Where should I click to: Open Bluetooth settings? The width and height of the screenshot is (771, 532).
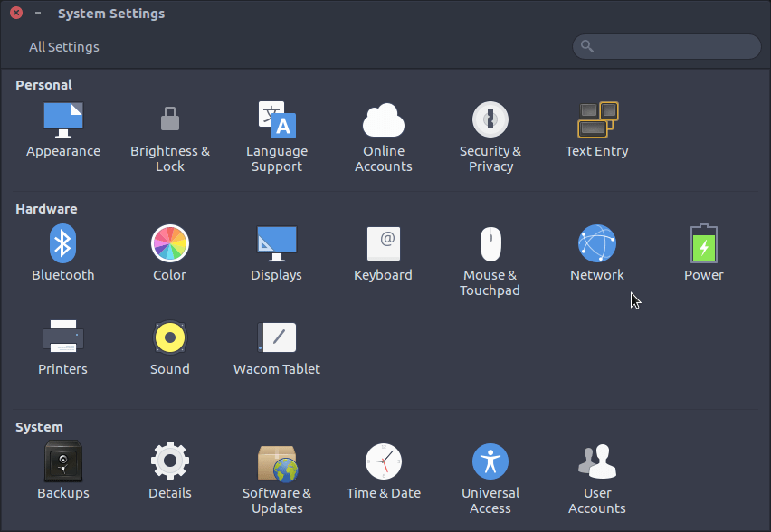pos(63,252)
